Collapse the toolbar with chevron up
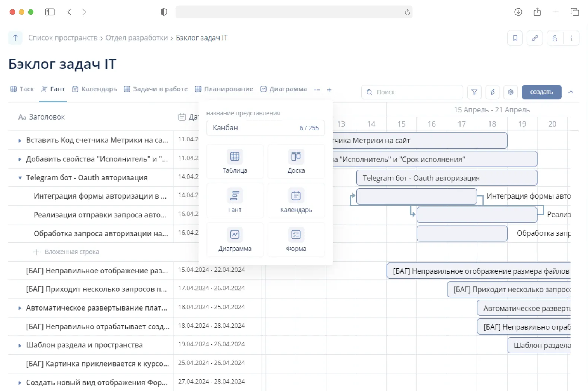588x391 pixels. click(x=571, y=92)
